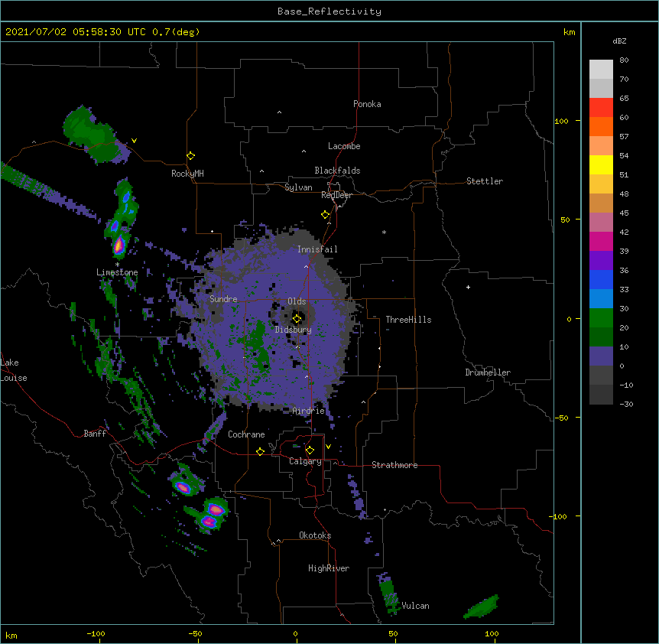The image size is (659, 644).
Task: Click the Base_Reflectivity title text
Action: coord(329,11)
